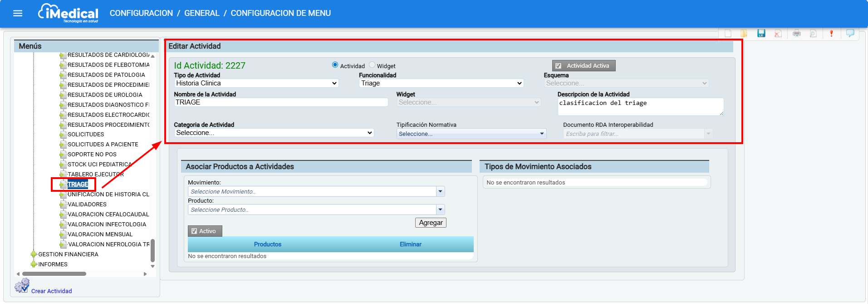868x304 pixels.
Task: Expand the GESTION FINANCIERA tree node
Action: click(34, 254)
